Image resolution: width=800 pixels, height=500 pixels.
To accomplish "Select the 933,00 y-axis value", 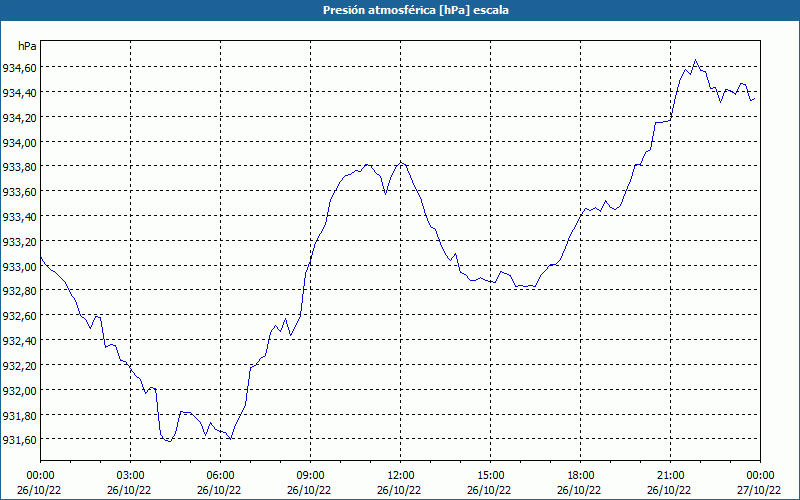I will 19,266.
